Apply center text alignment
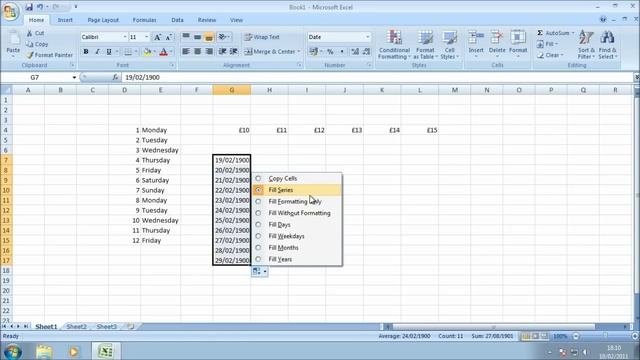Image resolution: width=640 pixels, height=360 pixels. pos(198,51)
